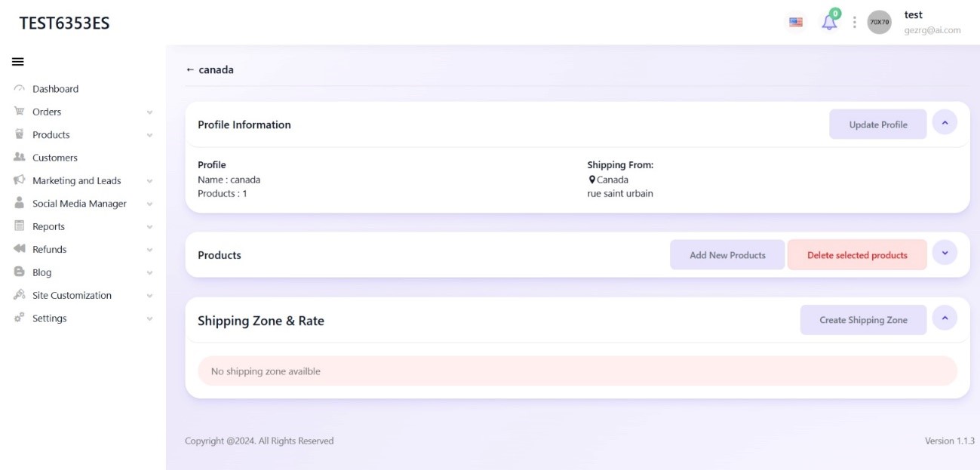Expand the Site Customization submenu arrow
Image resolution: width=980 pixels, height=470 pixels.
coord(149,296)
